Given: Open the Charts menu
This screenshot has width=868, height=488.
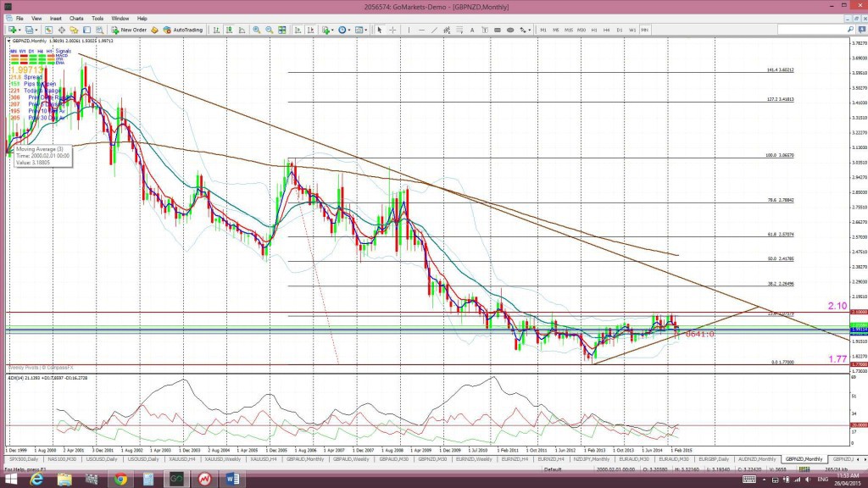Looking at the screenshot, I should pyautogui.click(x=76, y=19).
